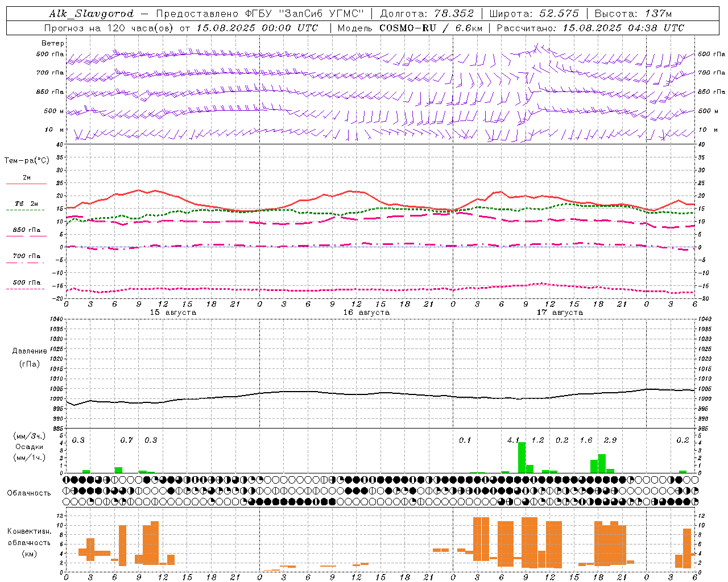Click the station name Alk_Slavgorod
The image size is (728, 582).
tap(92, 14)
